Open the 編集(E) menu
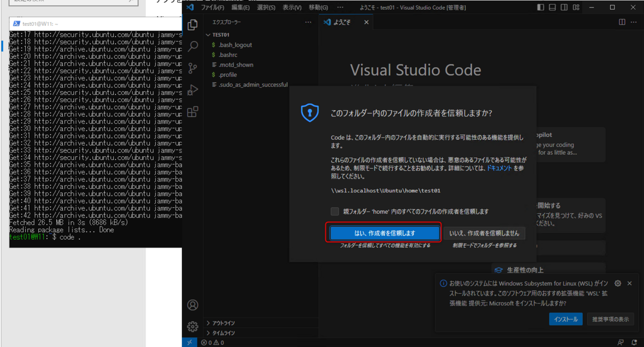644x347 pixels. pos(240,8)
